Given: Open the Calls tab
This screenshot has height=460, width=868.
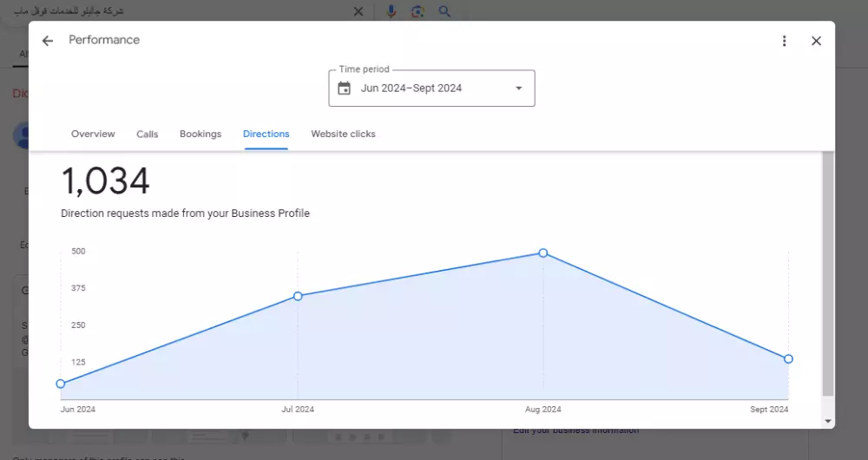Looking at the screenshot, I should 148,134.
